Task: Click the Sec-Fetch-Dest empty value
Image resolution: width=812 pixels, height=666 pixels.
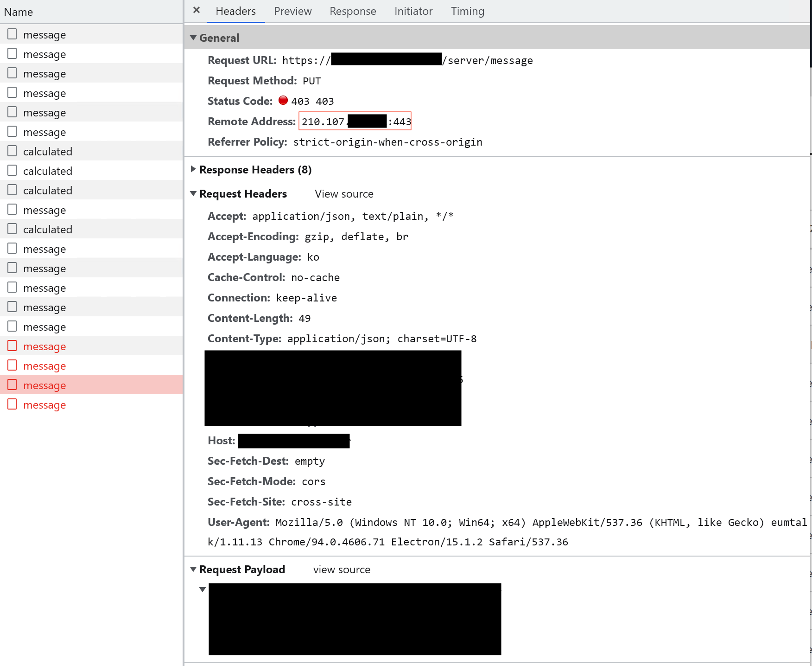Action: (310, 461)
